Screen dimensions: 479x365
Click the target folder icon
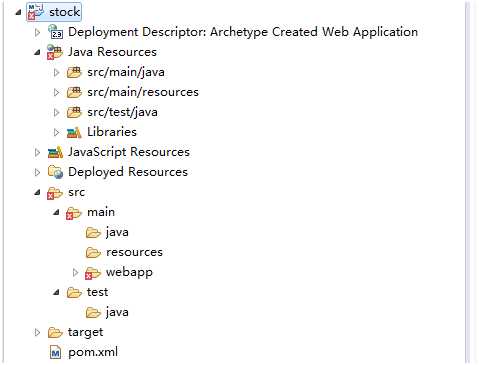[55, 332]
